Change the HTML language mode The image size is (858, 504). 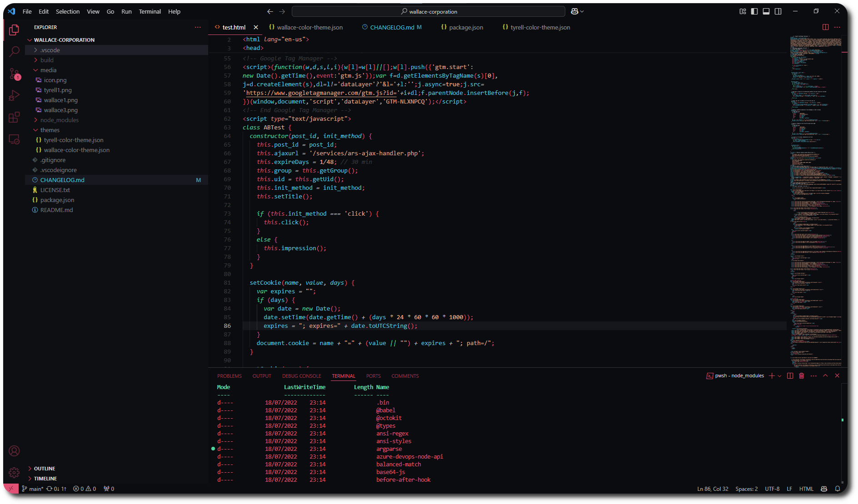[x=806, y=489]
